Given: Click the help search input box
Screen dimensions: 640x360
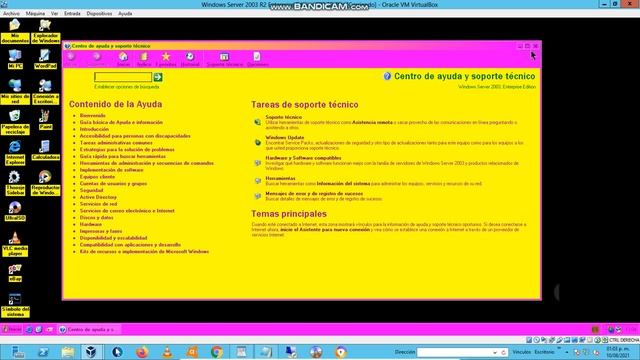Looking at the screenshot, I should click(x=123, y=77).
